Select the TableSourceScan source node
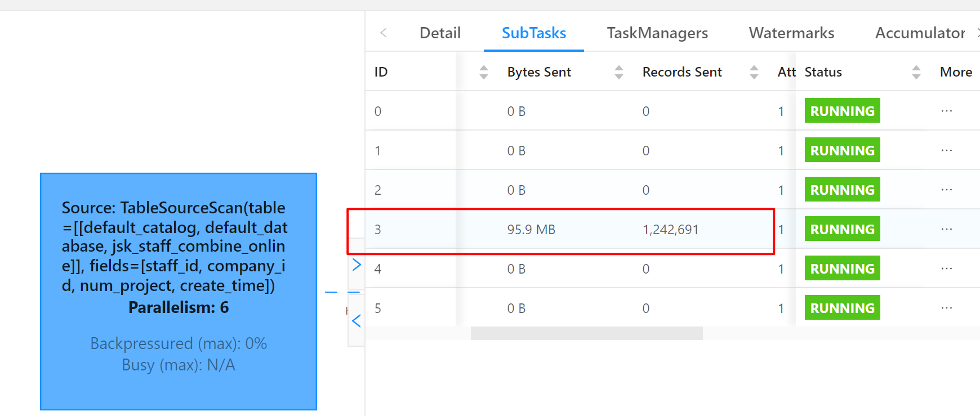The height and width of the screenshot is (416, 980). tap(179, 291)
